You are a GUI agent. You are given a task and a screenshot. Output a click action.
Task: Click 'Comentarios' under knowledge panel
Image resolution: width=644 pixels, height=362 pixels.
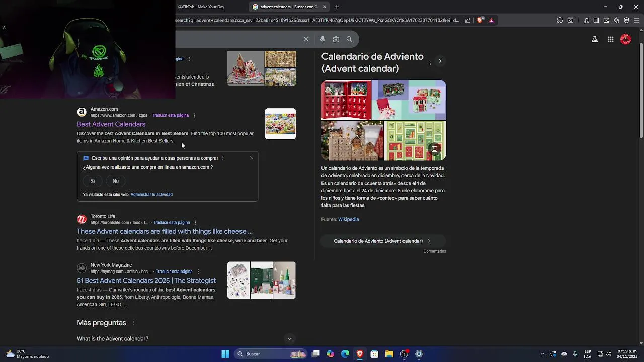[x=435, y=251]
